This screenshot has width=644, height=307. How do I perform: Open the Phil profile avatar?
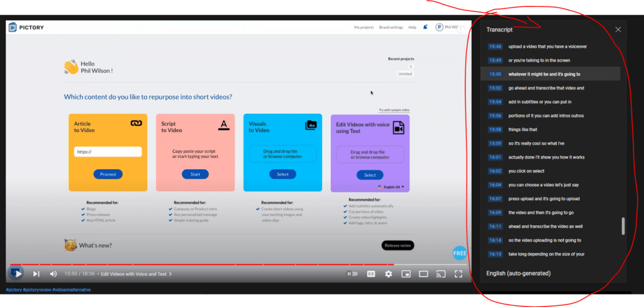pos(439,27)
